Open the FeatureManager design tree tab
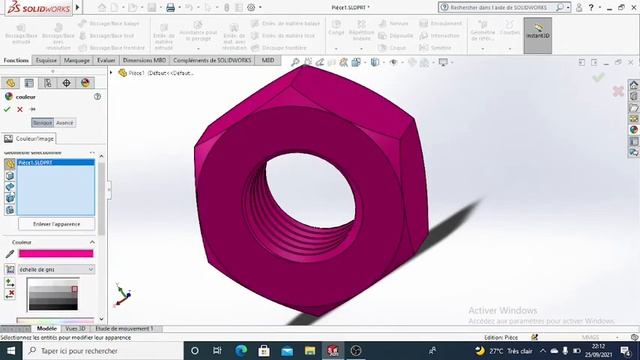The image size is (640, 360). tap(11, 83)
